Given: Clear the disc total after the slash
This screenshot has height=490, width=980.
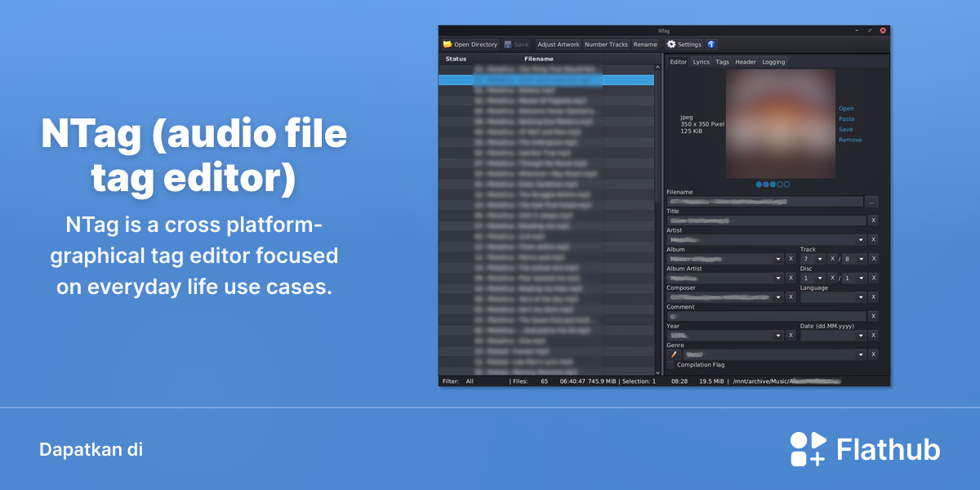Looking at the screenshot, I should pos(873,278).
